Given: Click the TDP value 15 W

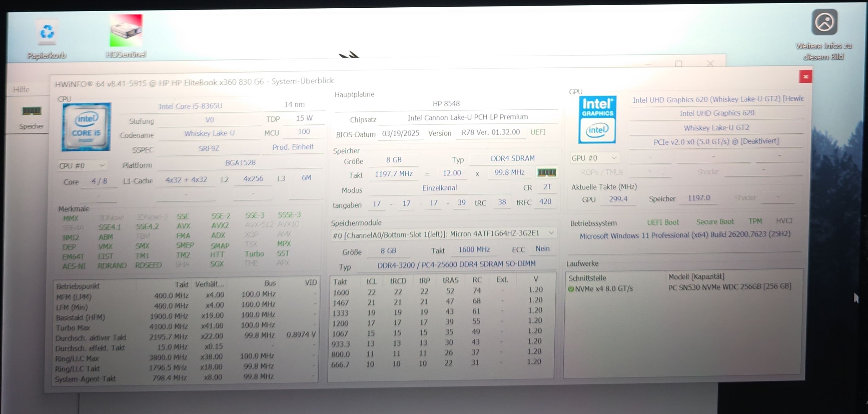Looking at the screenshot, I should pos(304,118).
